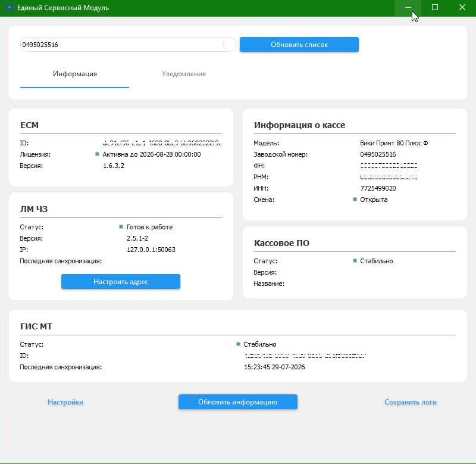
Task: Click the serial number input field
Action: [x=128, y=45]
